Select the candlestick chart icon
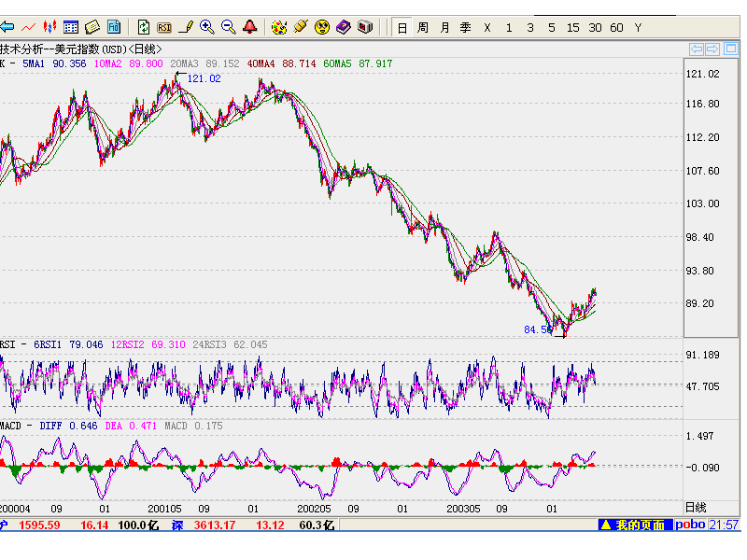Viewport: 747px width, 560px height. [49, 27]
